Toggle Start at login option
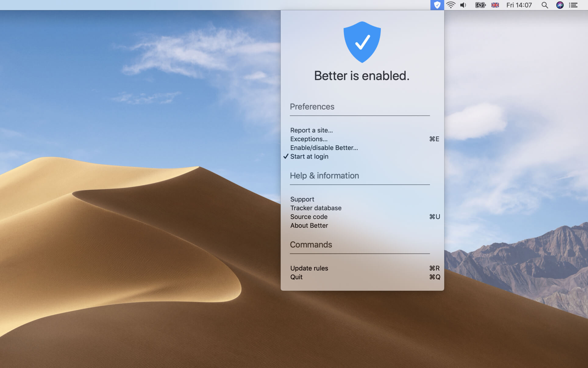Image resolution: width=588 pixels, height=368 pixels. (x=309, y=157)
